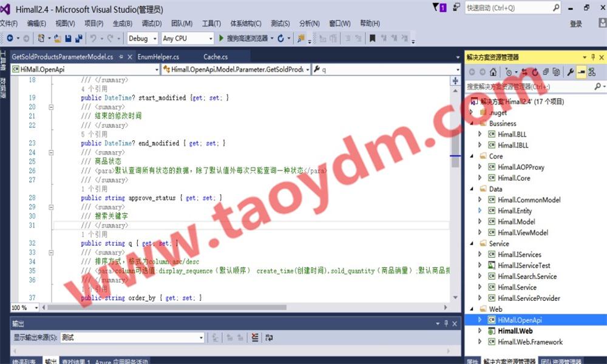Click the Quick Launch search magnifier
Screen dimensions: 607x364
(556, 7)
